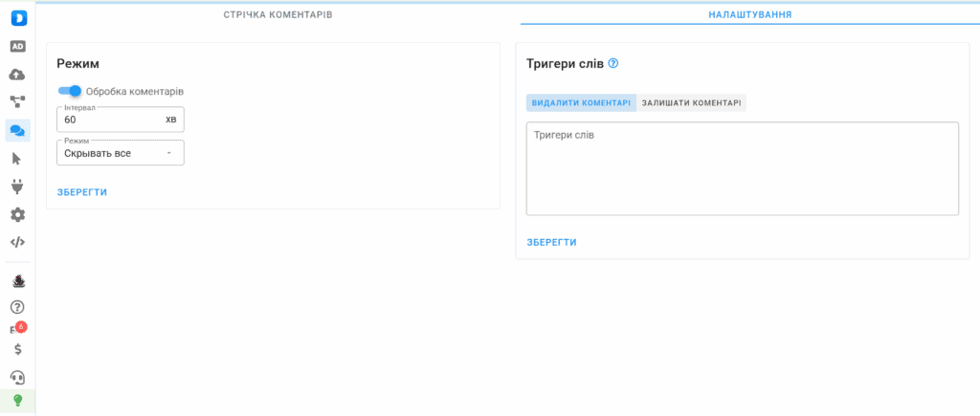The width and height of the screenshot is (980, 416).
Task: Select Видалити коментарі option
Action: pos(581,103)
